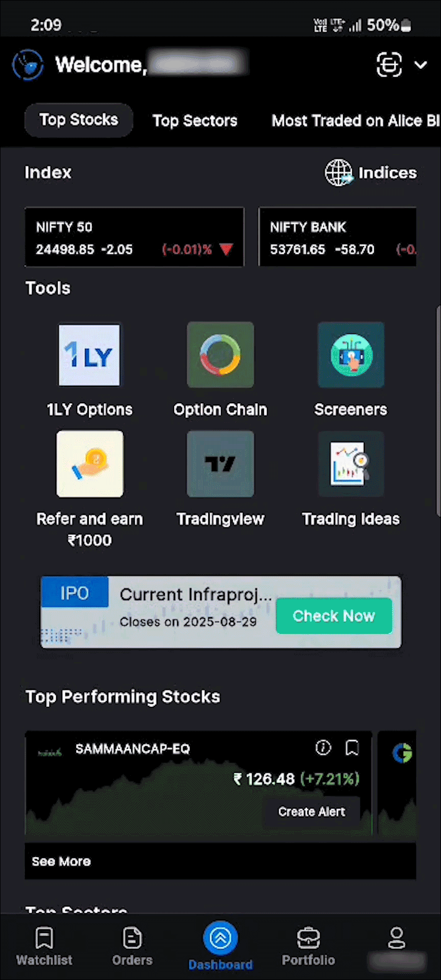Tap the Alice Blue profile logo
This screenshot has height=980, width=441.
coord(28,65)
